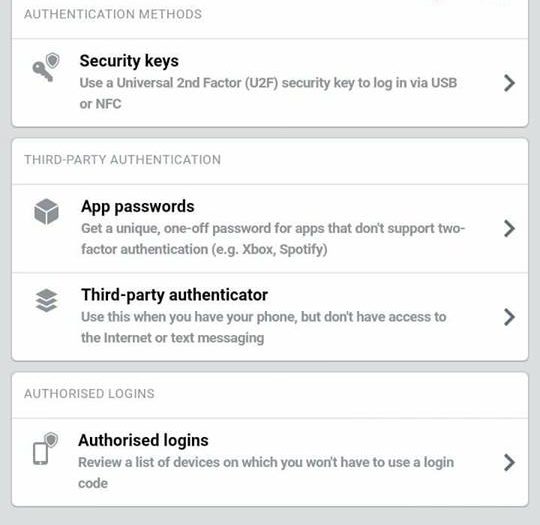Viewport: 540px width, 525px height.
Task: Click the THIRD-PARTY AUTHENTICATION section header
Action: (122, 160)
